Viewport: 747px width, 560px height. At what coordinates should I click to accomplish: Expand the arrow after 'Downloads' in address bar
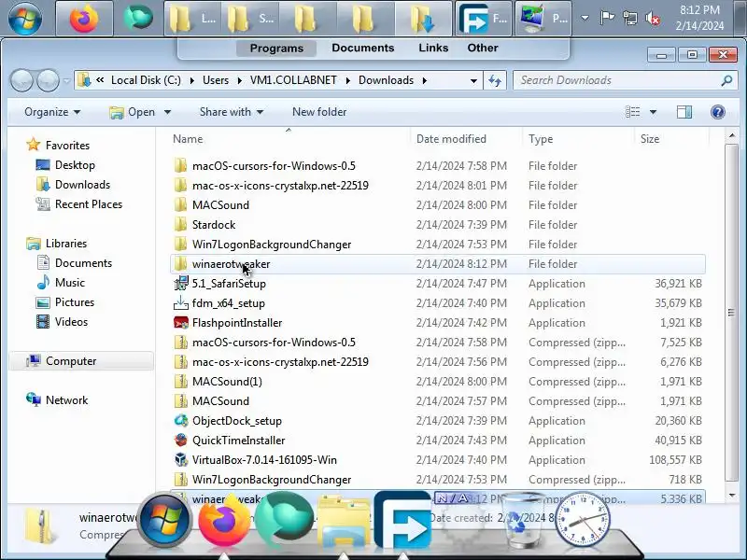coord(425,80)
